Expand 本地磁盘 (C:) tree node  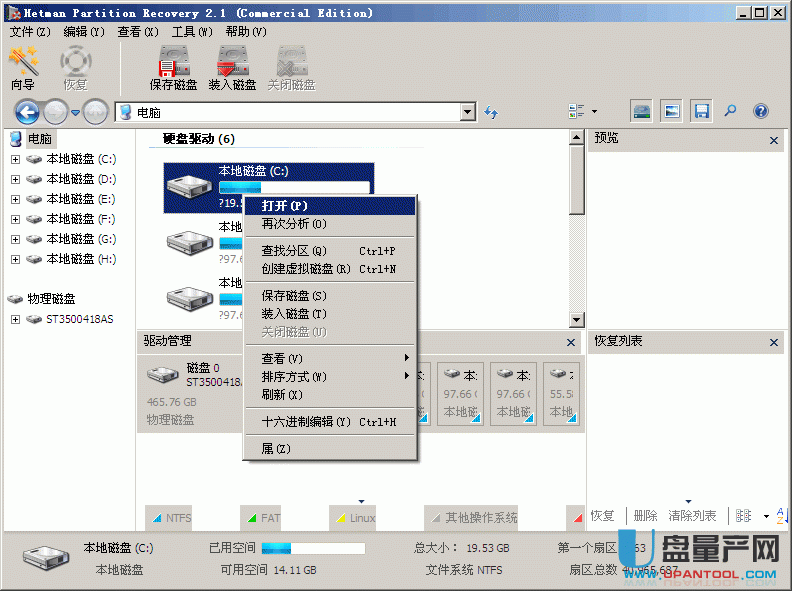coord(16,160)
